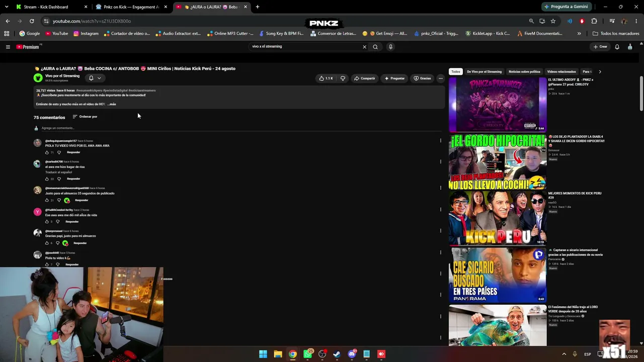Open the Kicklet.app bookmark

(x=488, y=34)
